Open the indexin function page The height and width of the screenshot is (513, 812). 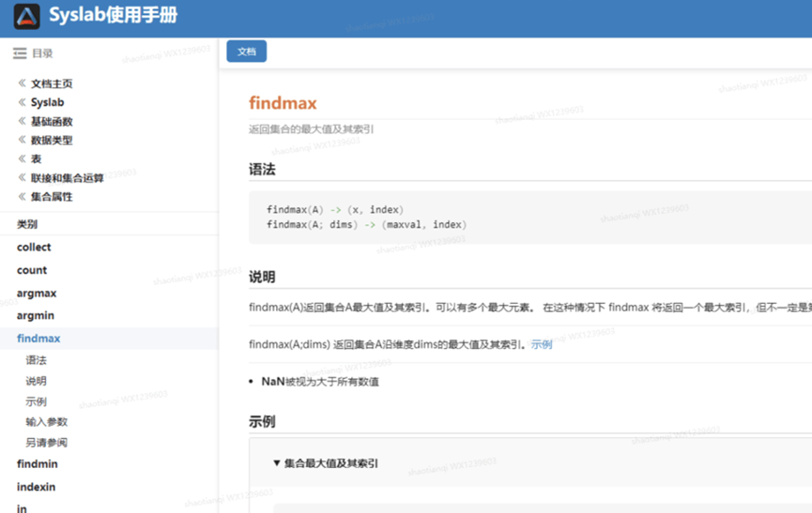click(36, 487)
